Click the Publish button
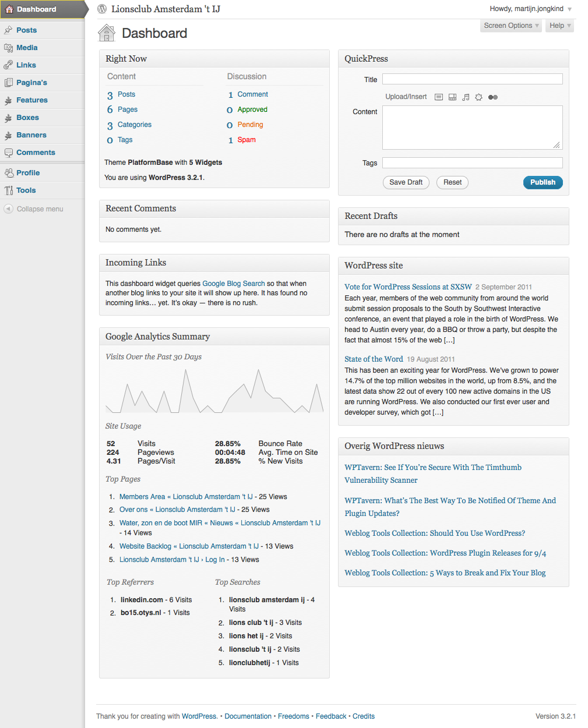This screenshot has height=728, width=588. pyautogui.click(x=543, y=182)
